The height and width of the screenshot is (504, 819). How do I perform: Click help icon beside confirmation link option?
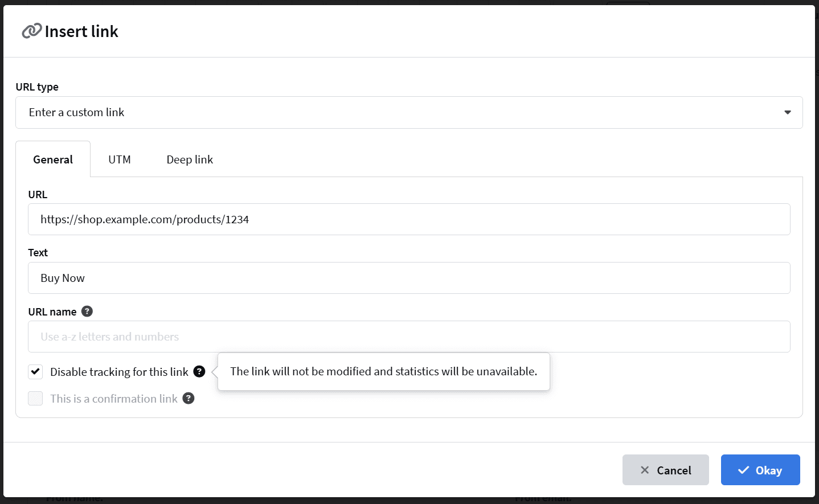pos(189,398)
